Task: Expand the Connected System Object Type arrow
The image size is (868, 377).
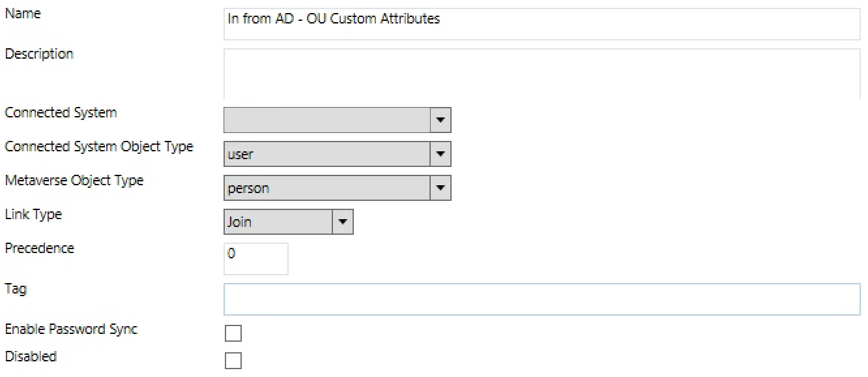Action: (441, 155)
